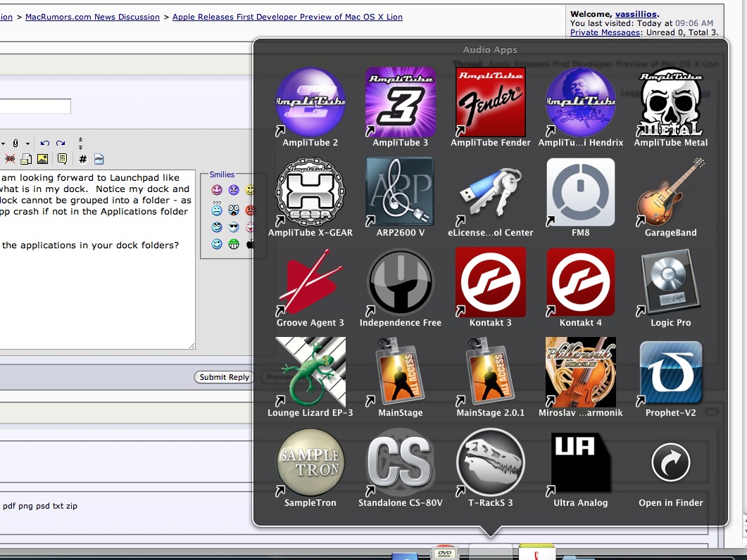The width and height of the screenshot is (747, 560).
Task: Click the DVD Player icon in dock
Action: click(445, 553)
